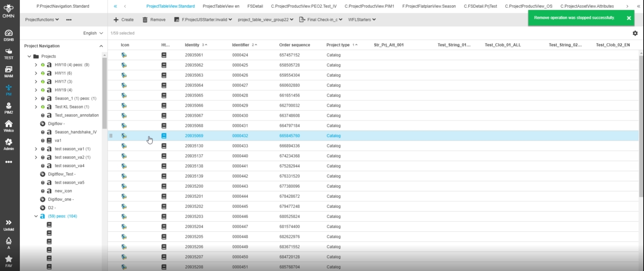
Task: Close the green success notification
Action: pyautogui.click(x=629, y=18)
